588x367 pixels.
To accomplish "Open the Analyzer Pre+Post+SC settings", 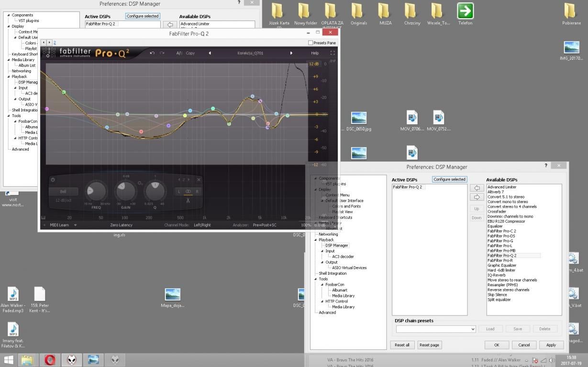I will 265,225.
